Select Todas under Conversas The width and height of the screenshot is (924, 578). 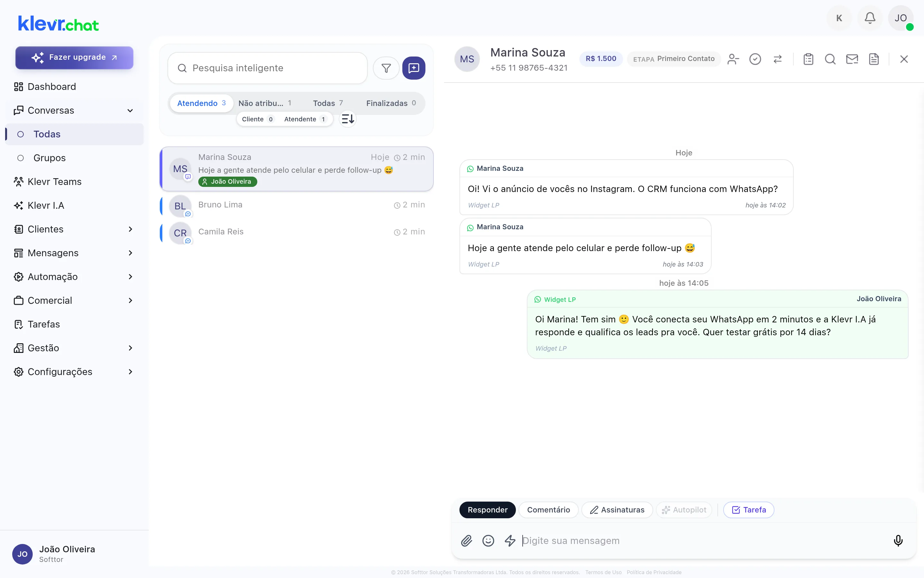(74, 134)
